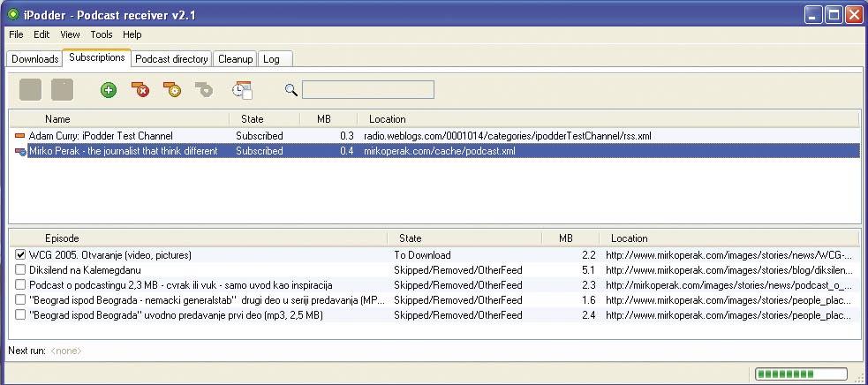The width and height of the screenshot is (868, 385).
Task: Sort subscriptions by MB column header
Action: [328, 119]
